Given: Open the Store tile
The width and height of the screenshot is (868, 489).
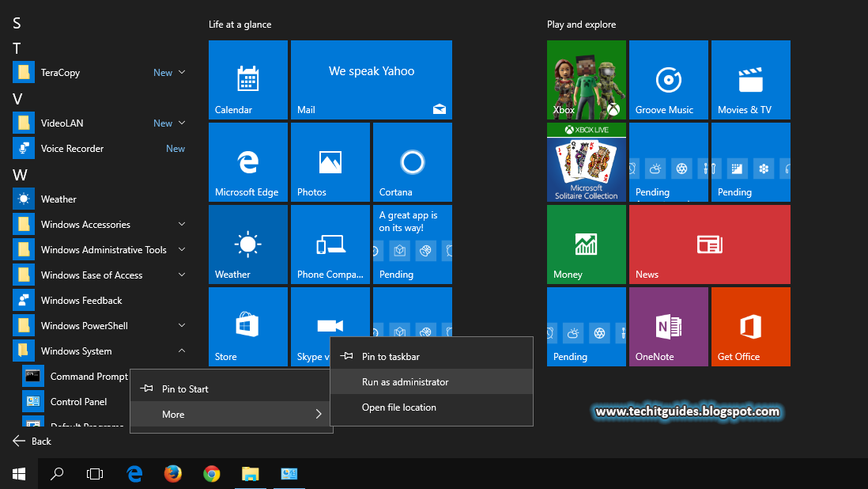Looking at the screenshot, I should coord(247,327).
